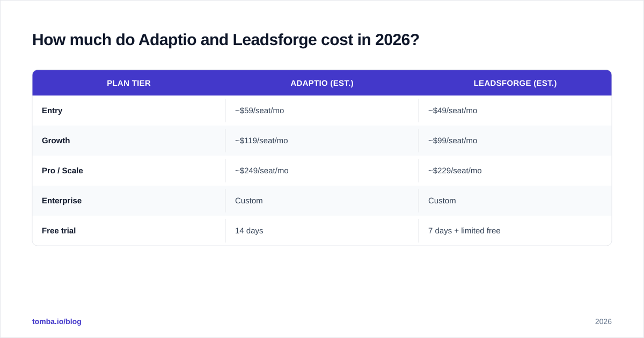Screen dimensions: 644x338
Task: Click the Enterprise row label
Action: (x=62, y=201)
